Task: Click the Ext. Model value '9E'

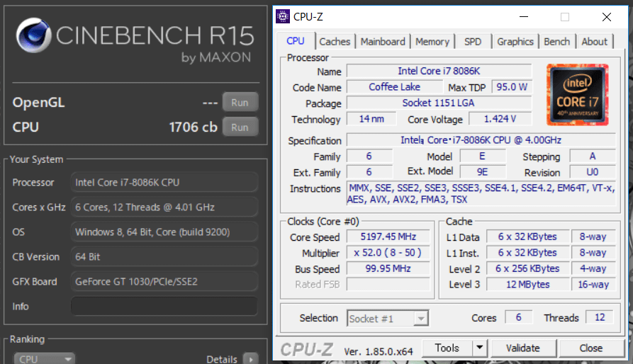Action: (483, 172)
